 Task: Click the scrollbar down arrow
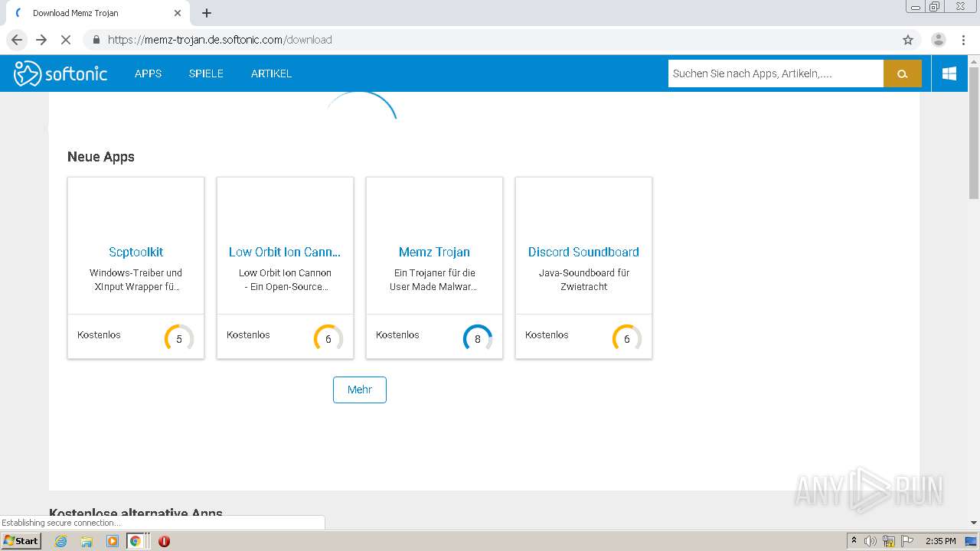974,523
